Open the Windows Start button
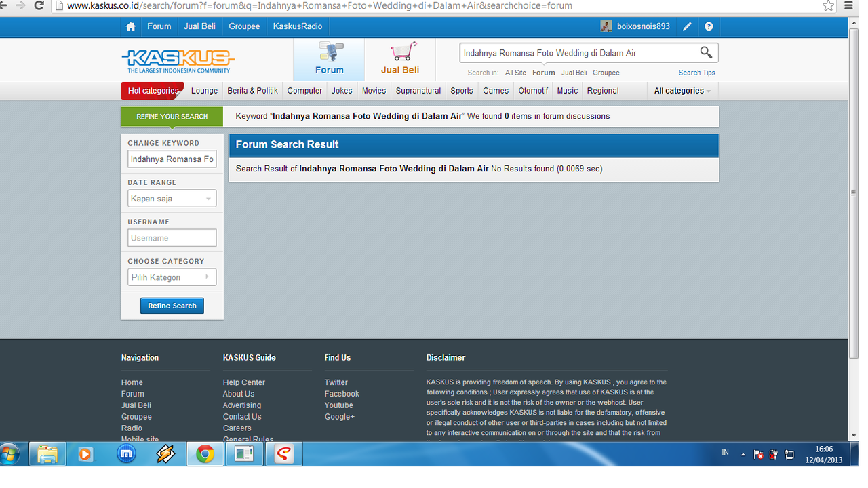 click(9, 453)
